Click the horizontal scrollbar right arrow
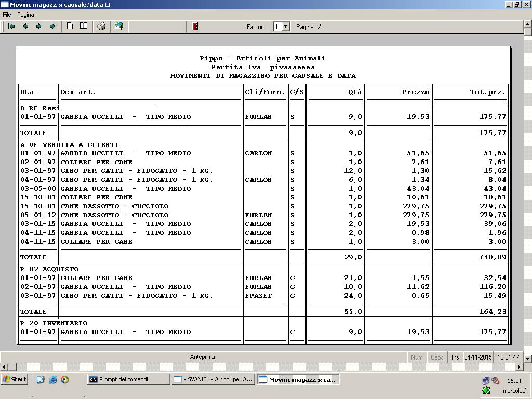Viewport: 532px width, 399px height. 520,367
